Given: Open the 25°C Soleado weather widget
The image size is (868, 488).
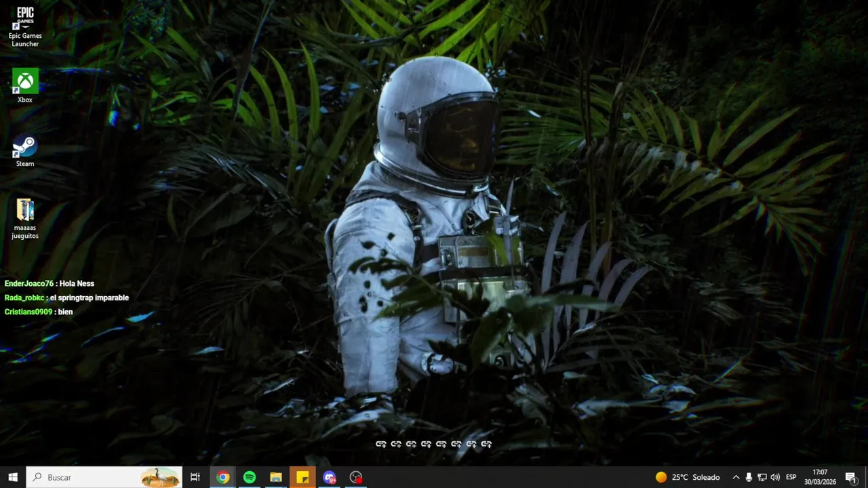Looking at the screenshot, I should [688, 477].
